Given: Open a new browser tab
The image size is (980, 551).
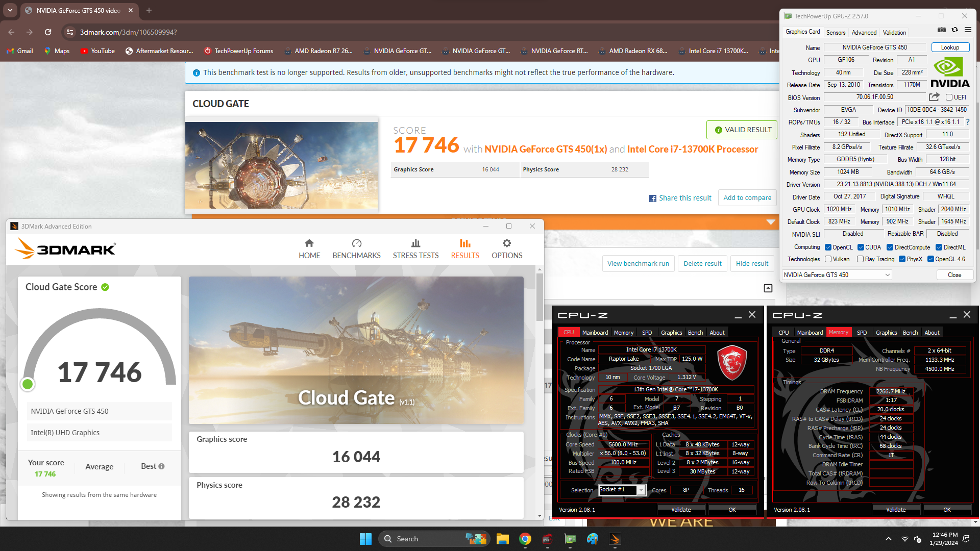Looking at the screenshot, I should point(149,10).
